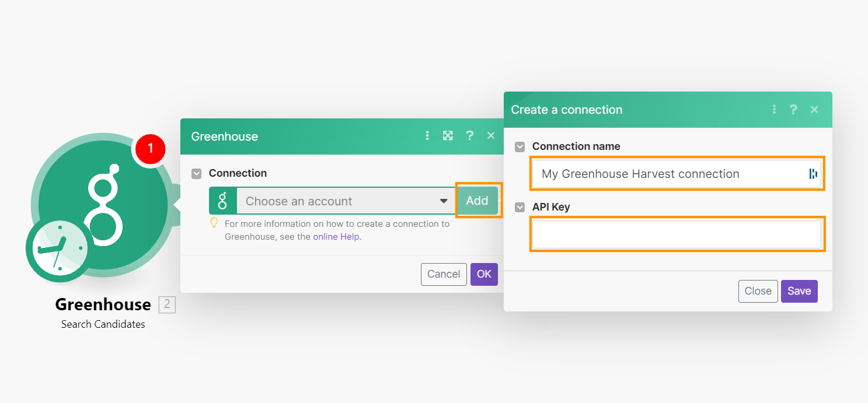Follow the online Help link
Screen dimensions: 868x403
337,237
